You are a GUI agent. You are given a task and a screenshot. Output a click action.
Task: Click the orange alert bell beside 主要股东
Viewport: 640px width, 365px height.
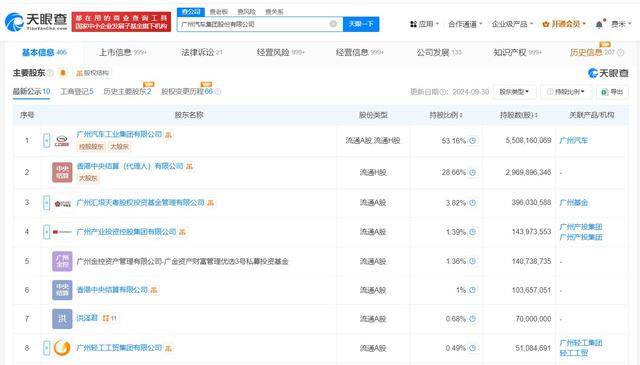pos(63,73)
